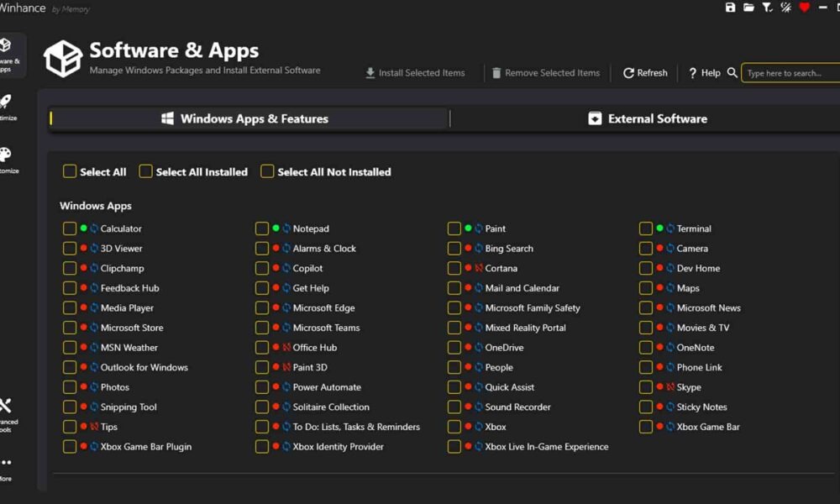Image resolution: width=840 pixels, height=504 pixels.
Task: Click the Refresh button
Action: tap(645, 73)
